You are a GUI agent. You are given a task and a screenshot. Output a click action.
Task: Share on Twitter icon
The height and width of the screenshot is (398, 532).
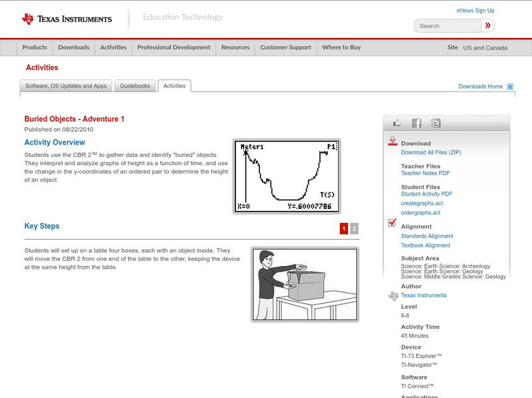436,123
